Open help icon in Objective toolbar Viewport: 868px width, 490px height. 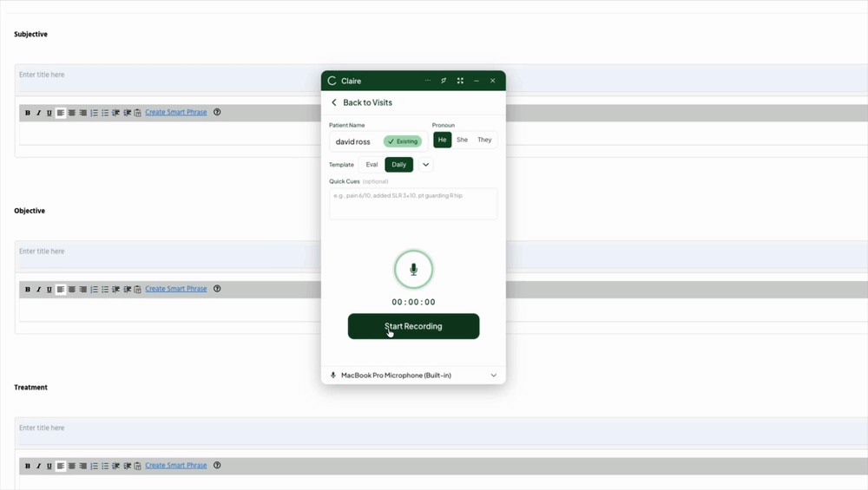click(x=217, y=289)
